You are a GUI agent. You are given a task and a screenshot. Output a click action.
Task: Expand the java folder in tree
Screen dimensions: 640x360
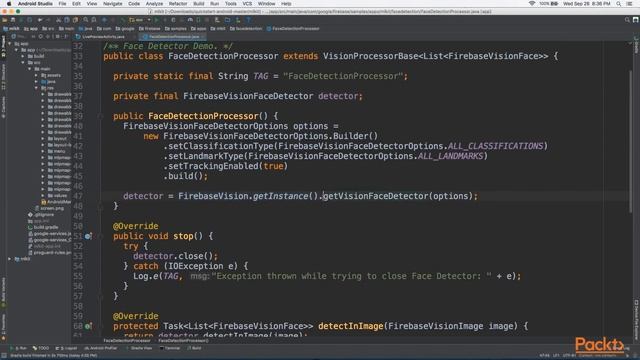tap(36, 82)
